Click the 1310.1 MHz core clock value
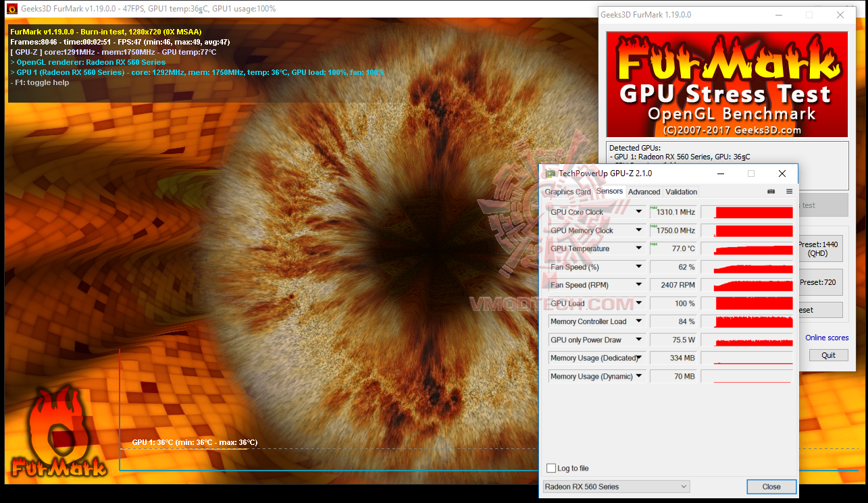This screenshot has width=868, height=503. [x=673, y=212]
